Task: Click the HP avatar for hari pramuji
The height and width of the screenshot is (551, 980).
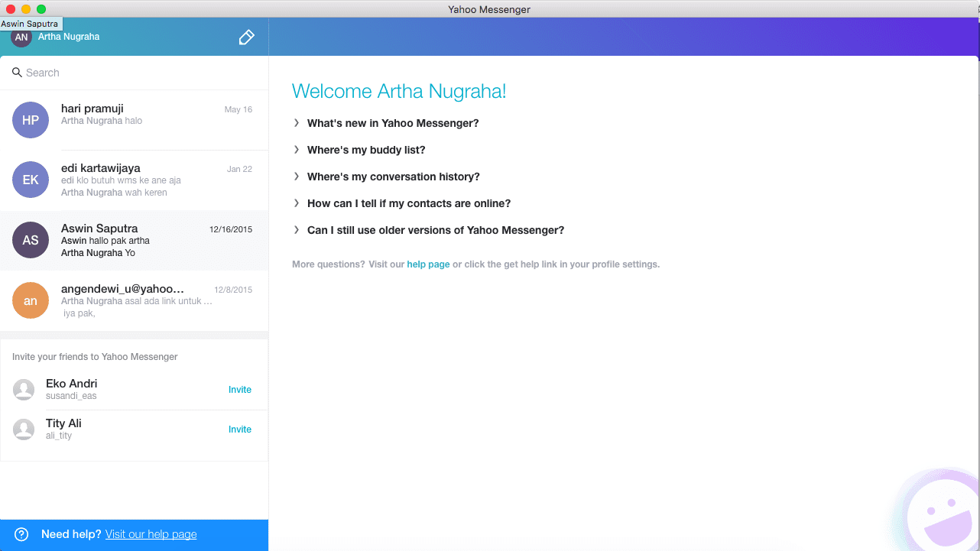Action: 31,120
